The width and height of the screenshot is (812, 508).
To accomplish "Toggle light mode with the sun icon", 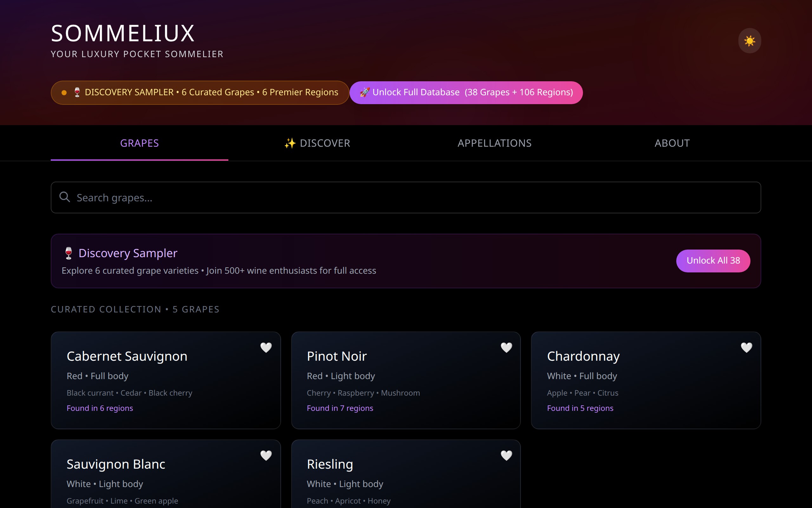I will [750, 41].
